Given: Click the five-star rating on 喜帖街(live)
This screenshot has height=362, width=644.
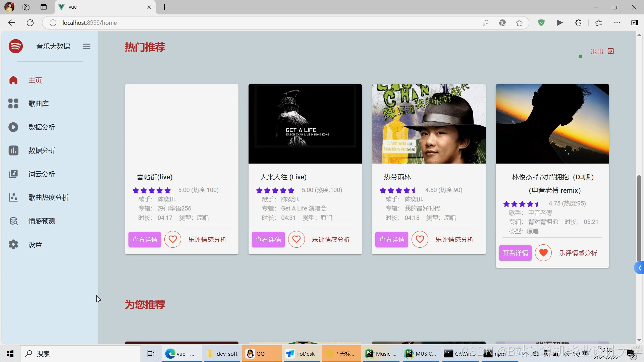Looking at the screenshot, I should [152, 190].
